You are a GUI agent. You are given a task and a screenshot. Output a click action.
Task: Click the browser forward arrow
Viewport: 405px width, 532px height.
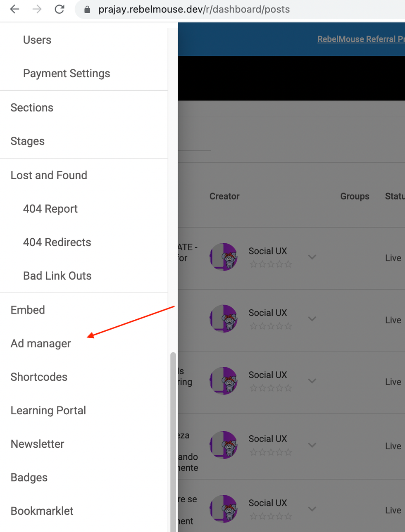pos(37,9)
